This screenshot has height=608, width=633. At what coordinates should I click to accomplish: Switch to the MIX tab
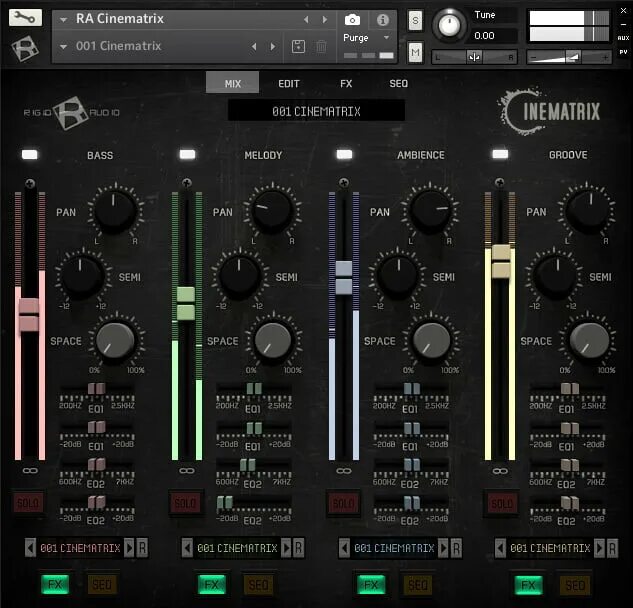coord(233,83)
